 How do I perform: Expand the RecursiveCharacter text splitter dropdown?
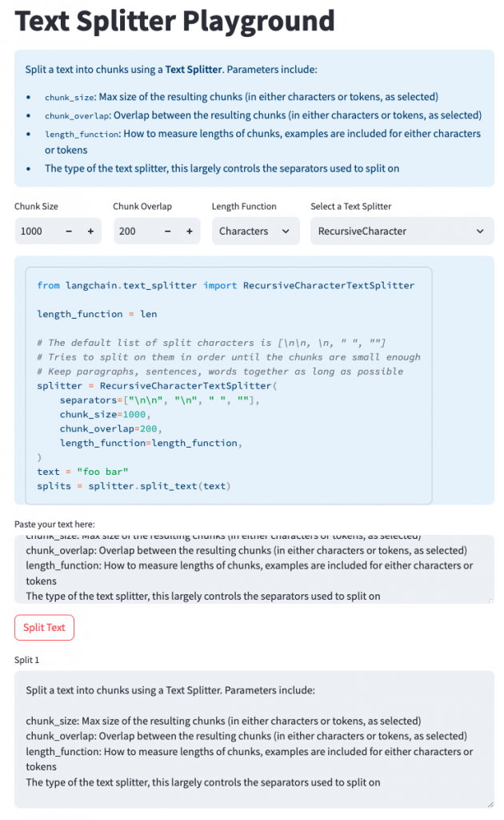[401, 231]
